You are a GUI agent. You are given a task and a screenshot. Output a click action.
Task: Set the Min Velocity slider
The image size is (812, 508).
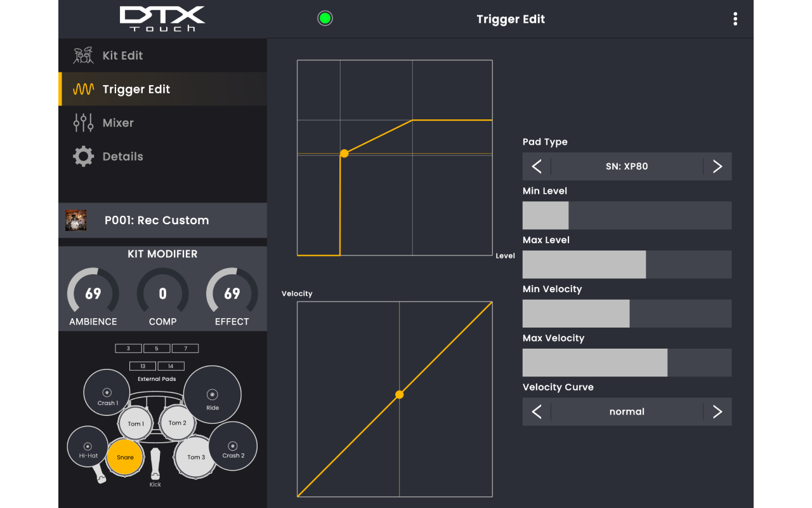click(627, 314)
